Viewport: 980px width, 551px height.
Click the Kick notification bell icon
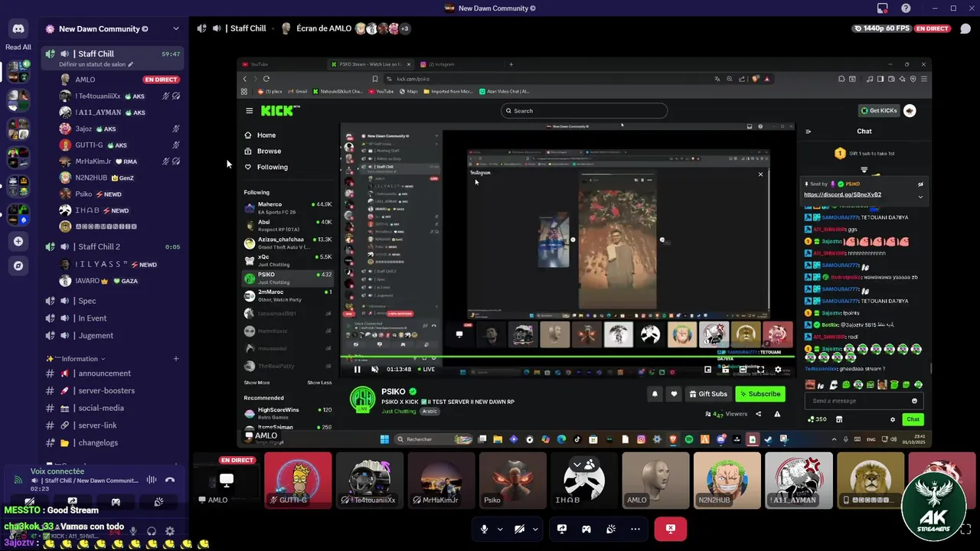655,394
